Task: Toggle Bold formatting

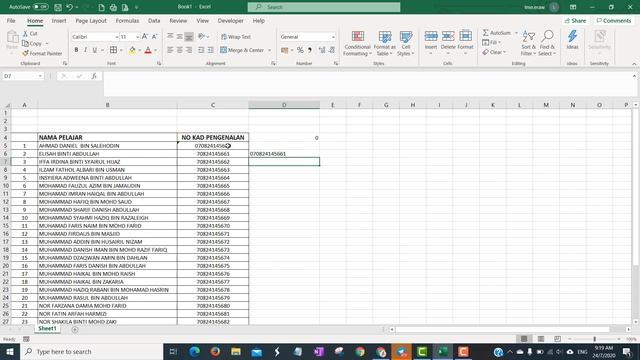Action: tap(76, 50)
